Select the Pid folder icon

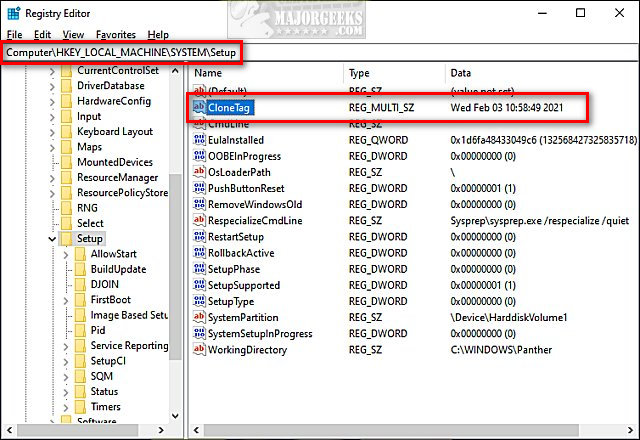tap(80, 331)
